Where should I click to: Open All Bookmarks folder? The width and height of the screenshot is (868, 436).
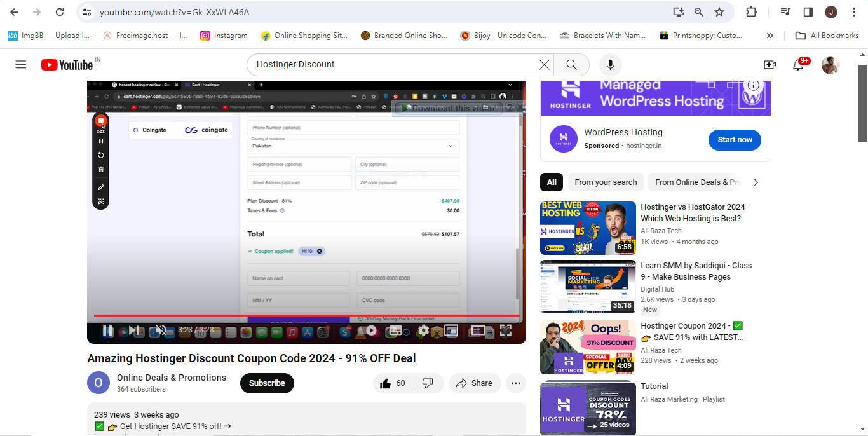pyautogui.click(x=827, y=36)
